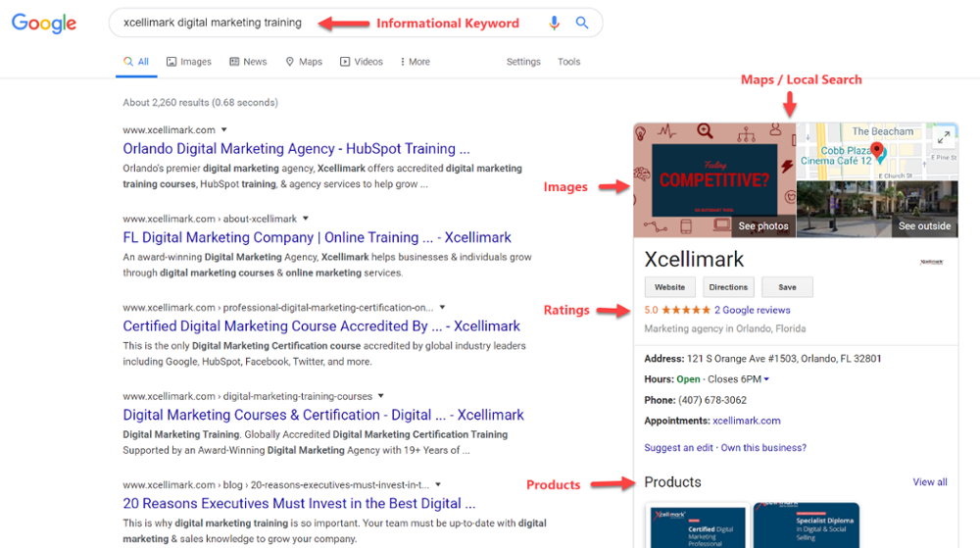980x548 pixels.
Task: Expand arrow beside digital-marketing-training-courses URL
Action: 380,396
